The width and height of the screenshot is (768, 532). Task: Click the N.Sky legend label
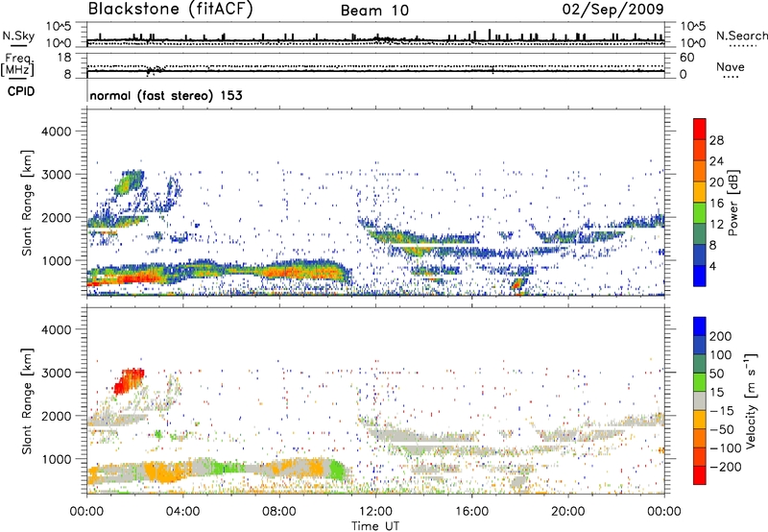point(18,36)
